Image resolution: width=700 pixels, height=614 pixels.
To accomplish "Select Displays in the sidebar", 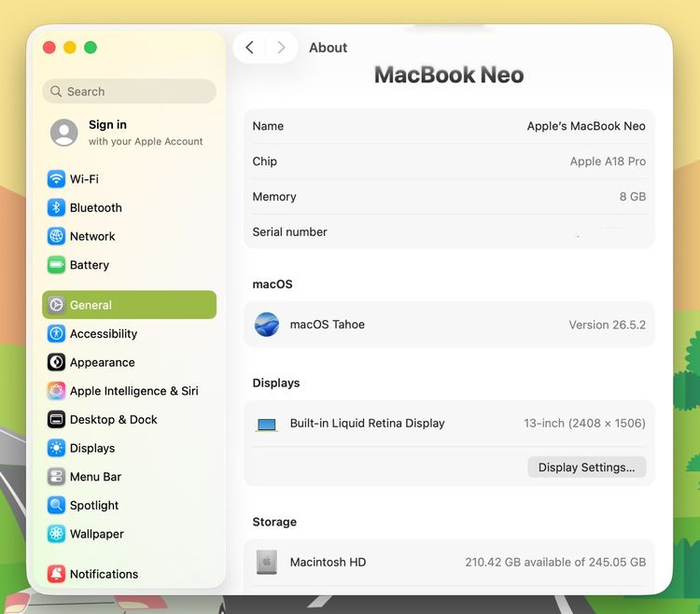I will (130, 448).
